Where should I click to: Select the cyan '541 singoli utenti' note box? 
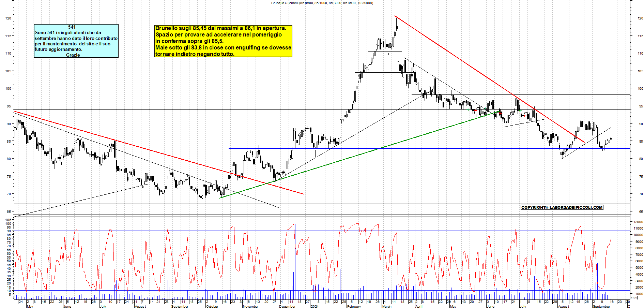tap(76, 41)
